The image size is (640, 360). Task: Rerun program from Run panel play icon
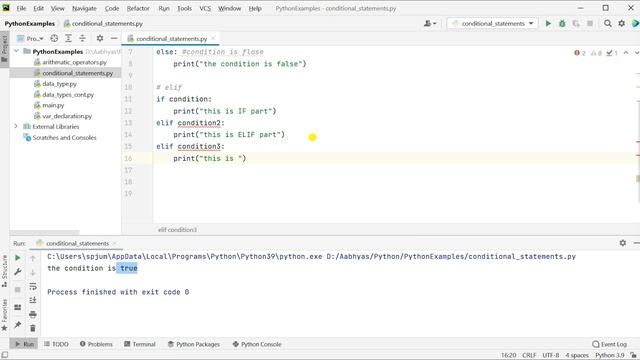click(x=18, y=258)
